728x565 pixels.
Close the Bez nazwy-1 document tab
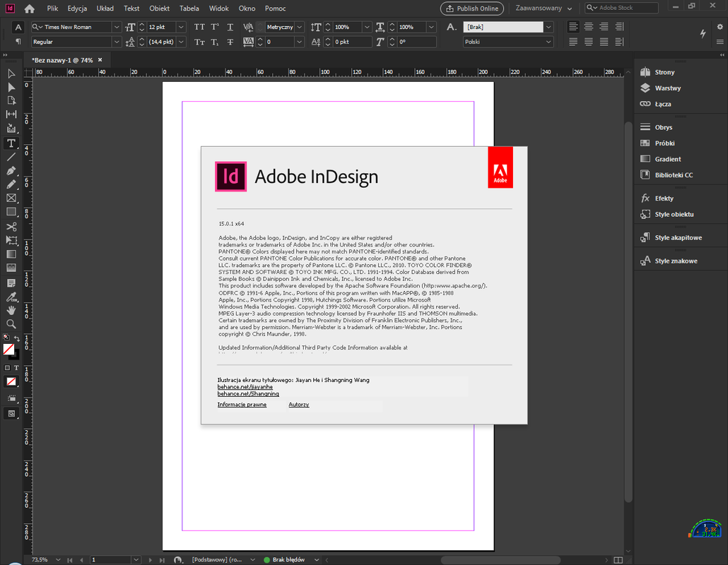[x=100, y=60]
